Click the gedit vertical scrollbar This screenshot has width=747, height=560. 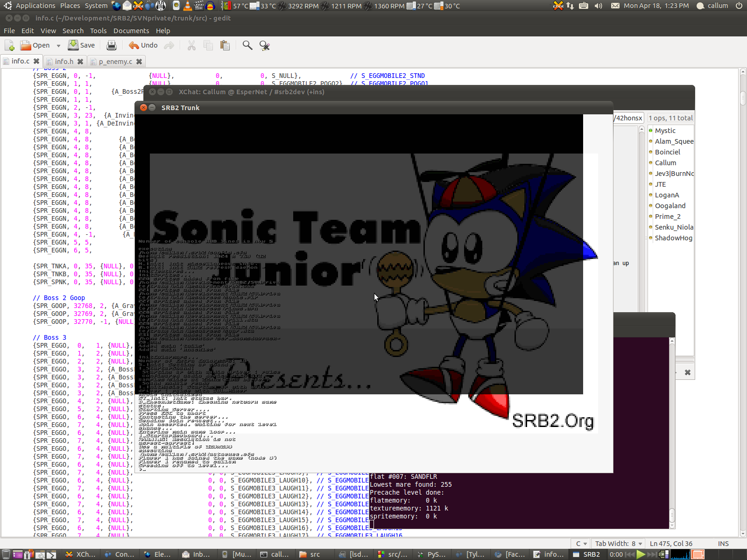(743, 302)
